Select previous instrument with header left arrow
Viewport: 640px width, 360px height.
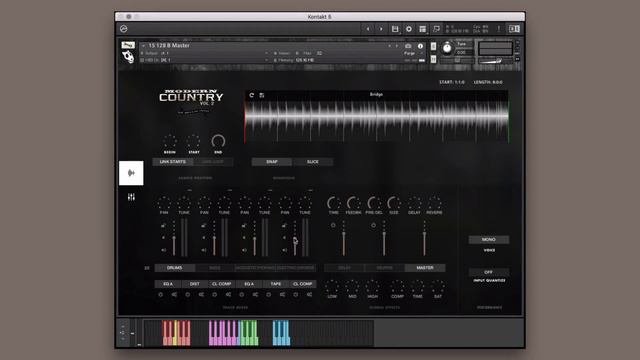389,46
